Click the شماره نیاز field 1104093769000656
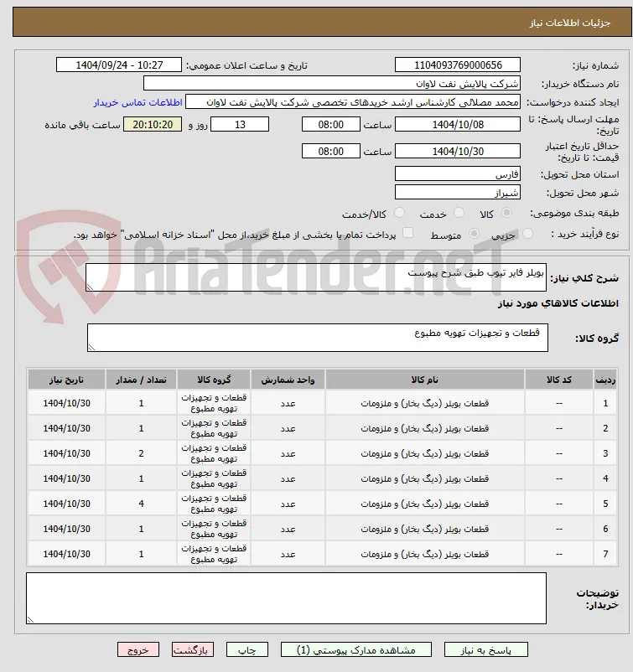The width and height of the screenshot is (633, 672). coord(458,65)
